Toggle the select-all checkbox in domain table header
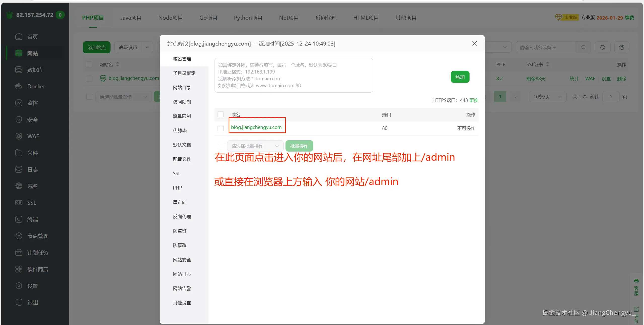The width and height of the screenshot is (644, 325). (221, 115)
